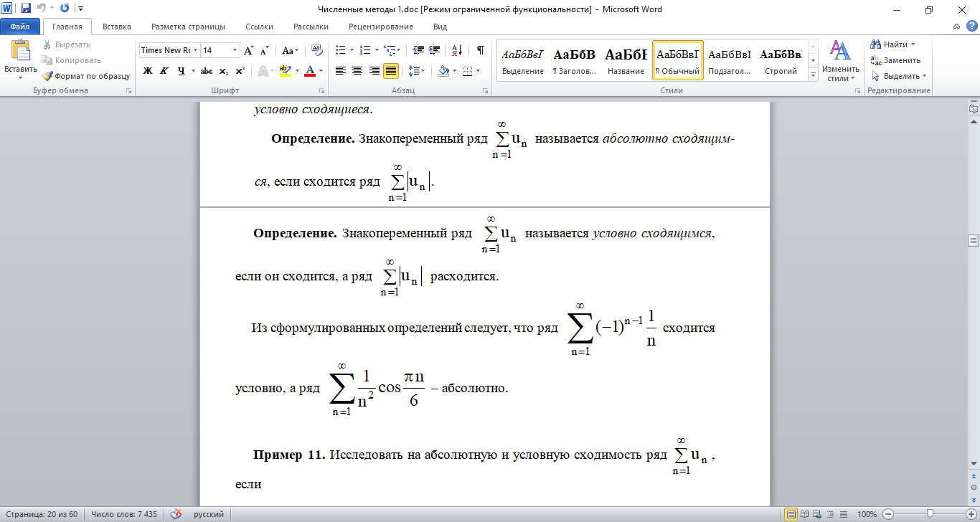Click the zoom slider handle
This screenshot has width=980, height=522.
pyautogui.click(x=930, y=514)
